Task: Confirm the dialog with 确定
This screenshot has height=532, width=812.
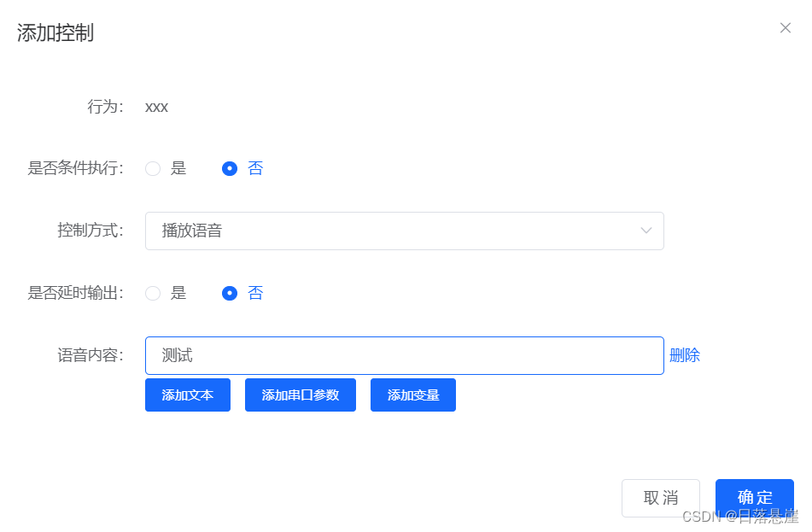Action: coord(754,498)
